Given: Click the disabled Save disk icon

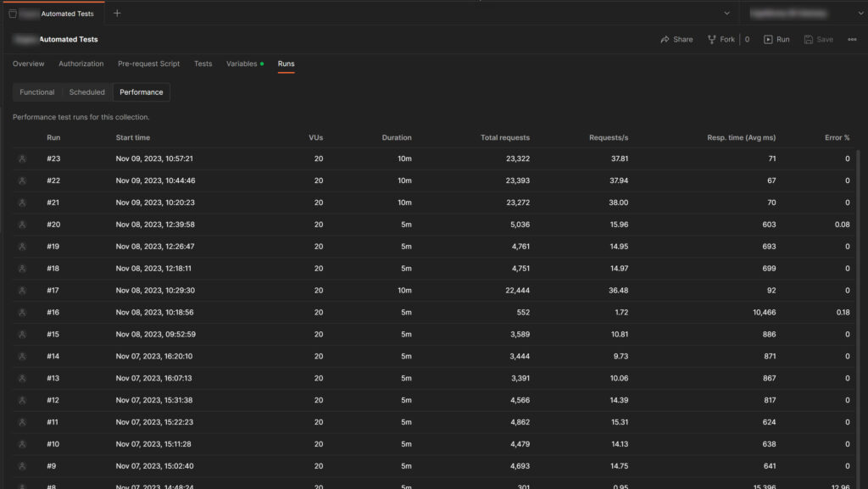Looking at the screenshot, I should point(809,40).
